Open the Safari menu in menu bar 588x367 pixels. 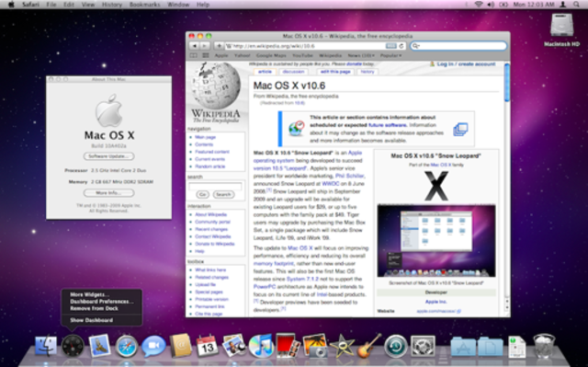30,5
